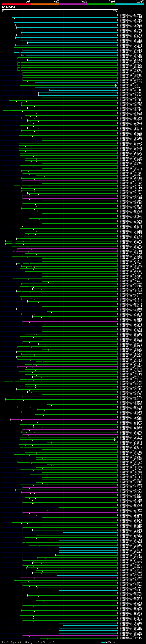
Task: Select the UniRef100_Q9LLC3 label
Action: [x=131, y=603]
